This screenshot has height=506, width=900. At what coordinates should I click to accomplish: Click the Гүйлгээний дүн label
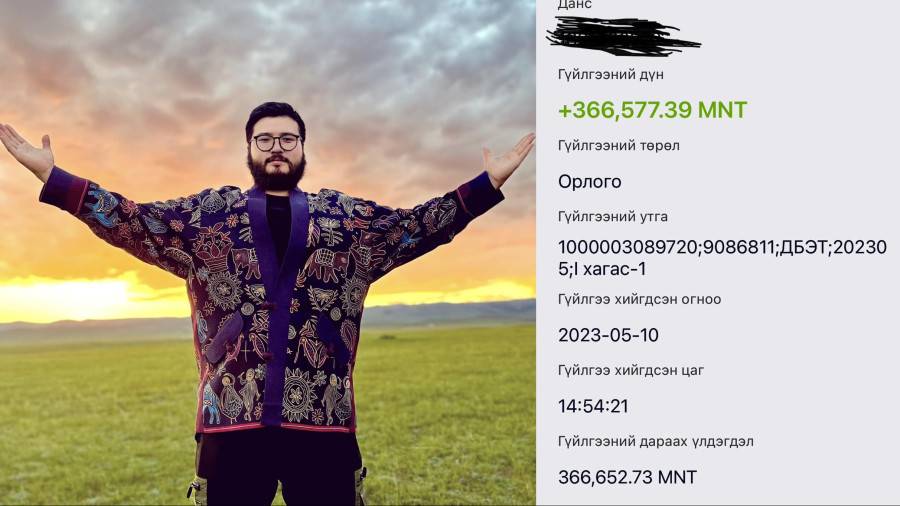[611, 75]
